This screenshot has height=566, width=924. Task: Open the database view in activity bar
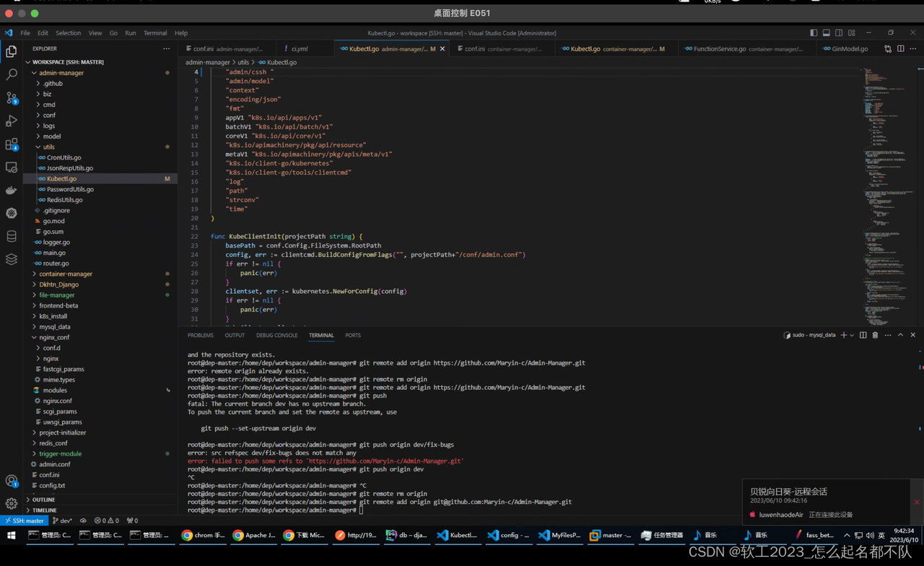coord(11,237)
